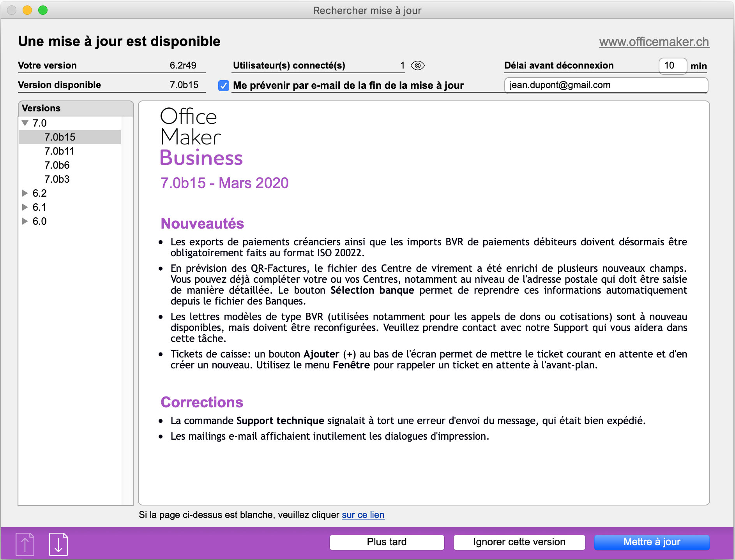Click the 'Utilisateur(s) connecté(s)' label
This screenshot has height=560, width=735.
coord(289,65)
